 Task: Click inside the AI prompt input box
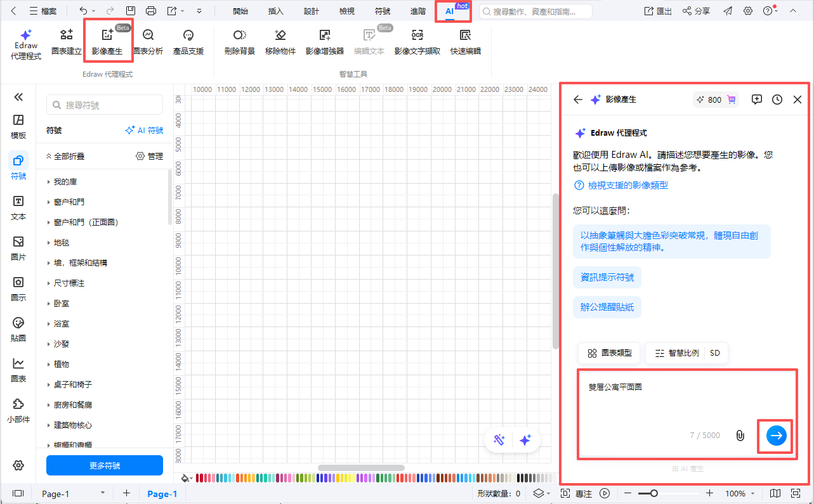coord(685,406)
